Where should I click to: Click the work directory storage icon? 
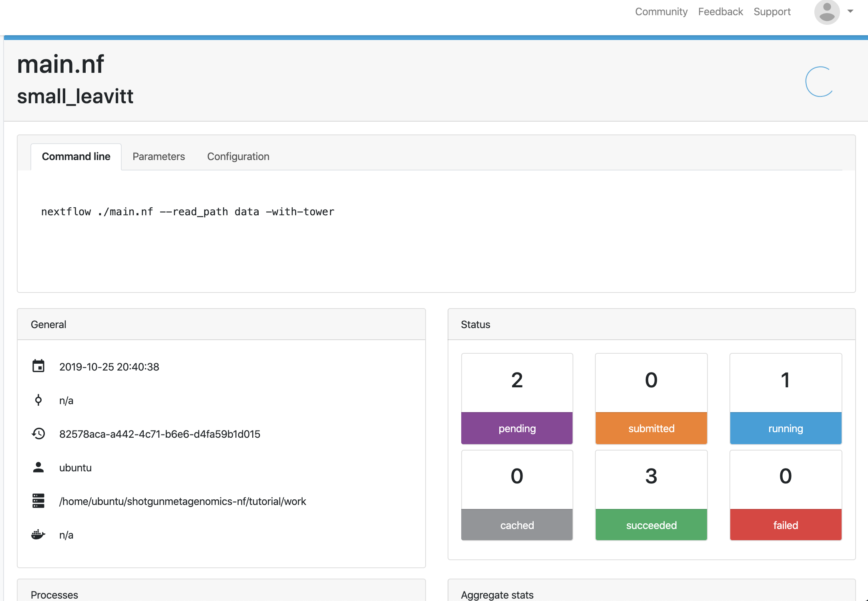(x=38, y=501)
